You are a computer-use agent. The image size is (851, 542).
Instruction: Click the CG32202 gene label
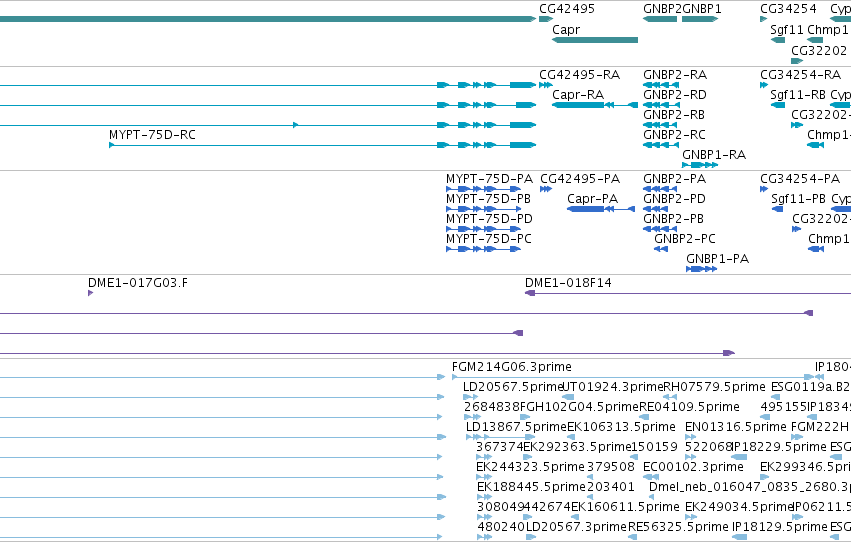point(819,50)
